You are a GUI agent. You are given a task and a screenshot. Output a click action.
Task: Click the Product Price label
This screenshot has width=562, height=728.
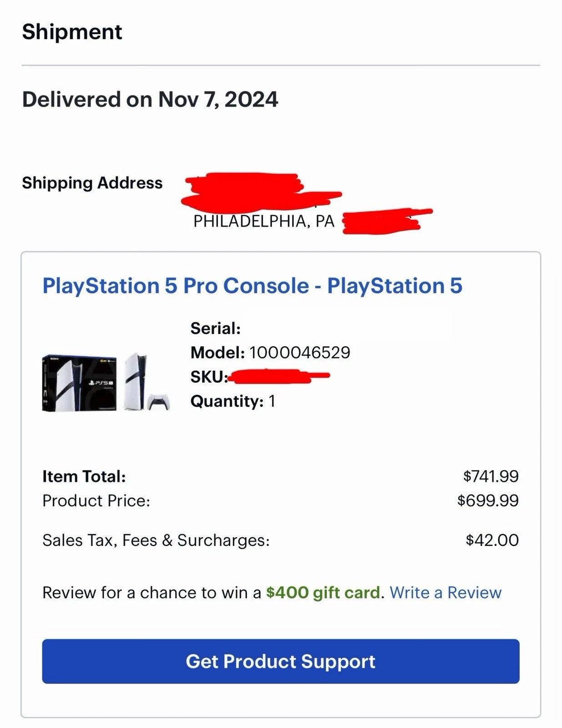click(97, 500)
